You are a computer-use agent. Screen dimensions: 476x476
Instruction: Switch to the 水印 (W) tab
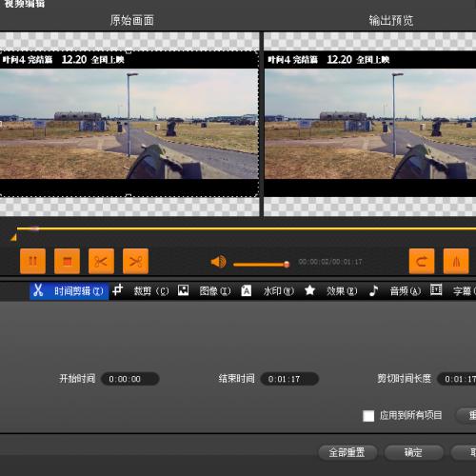tap(268, 291)
